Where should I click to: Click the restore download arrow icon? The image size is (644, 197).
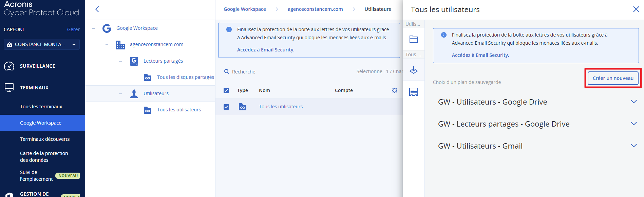414,70
